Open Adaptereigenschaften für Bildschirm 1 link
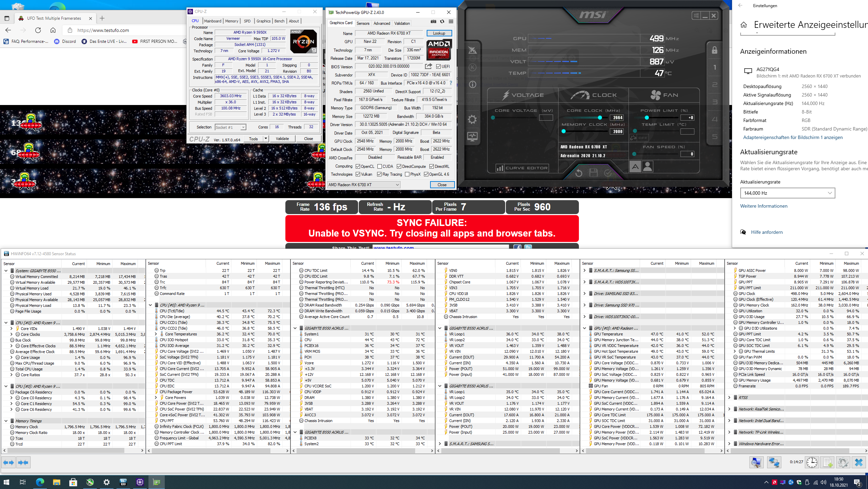The height and width of the screenshot is (489, 868). pos(793,137)
